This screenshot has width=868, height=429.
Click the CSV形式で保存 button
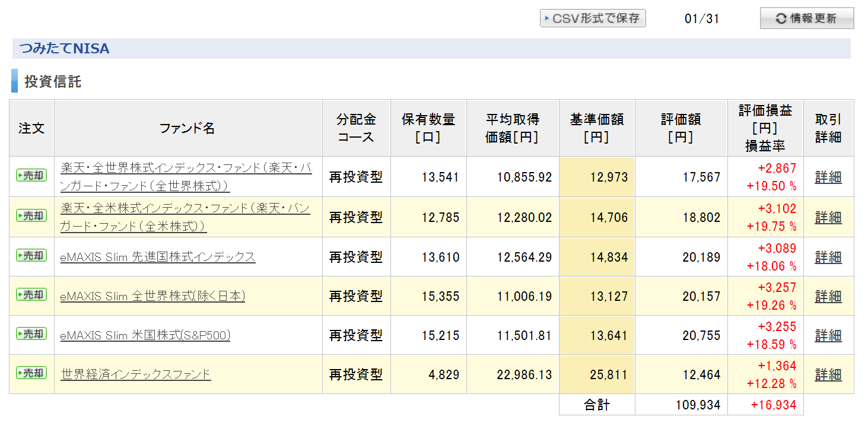point(593,18)
